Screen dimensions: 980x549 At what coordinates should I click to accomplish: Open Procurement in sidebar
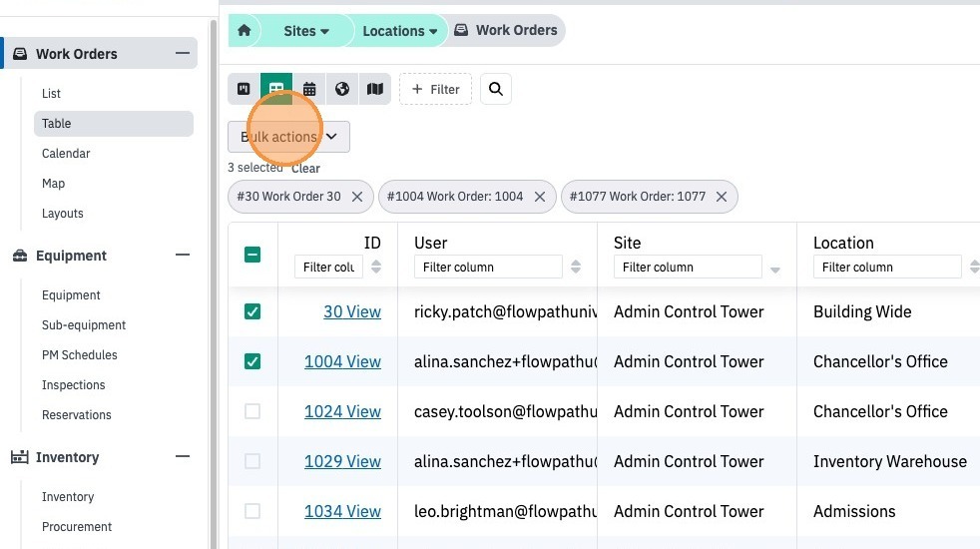pos(76,527)
